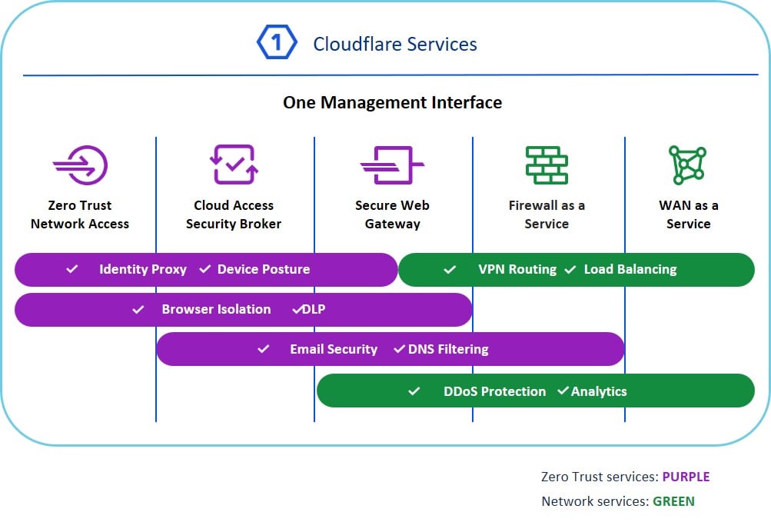Viewport: 771px width, 532px height.
Task: Click the PURPLE legend color label
Action: click(x=686, y=477)
